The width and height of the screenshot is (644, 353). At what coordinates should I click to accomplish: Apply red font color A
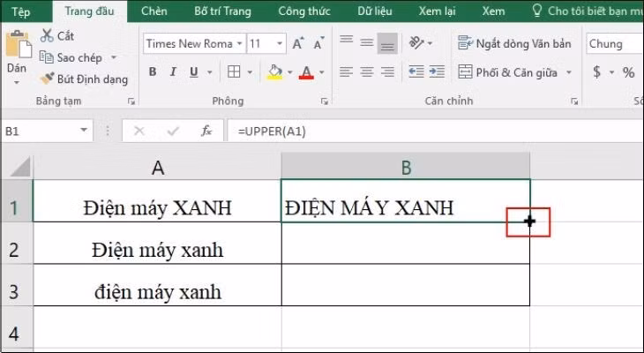tap(306, 72)
